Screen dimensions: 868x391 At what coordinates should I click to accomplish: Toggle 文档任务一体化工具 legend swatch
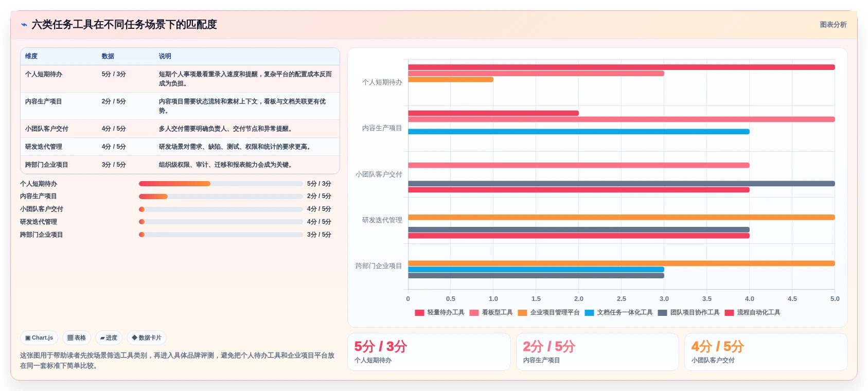click(589, 313)
